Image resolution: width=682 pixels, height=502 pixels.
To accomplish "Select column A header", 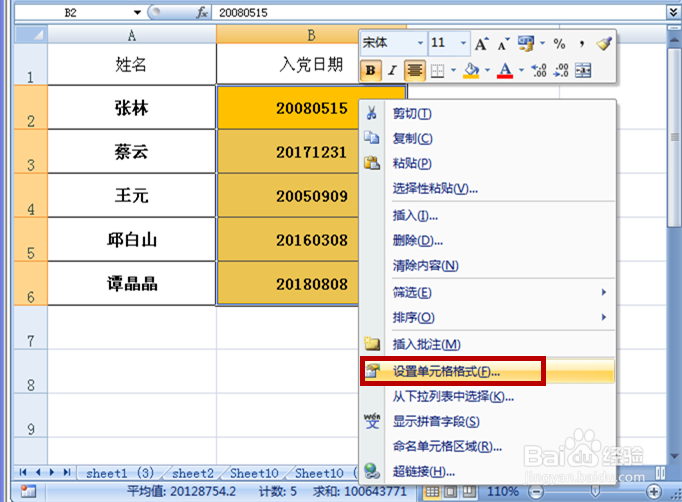I will point(132,35).
